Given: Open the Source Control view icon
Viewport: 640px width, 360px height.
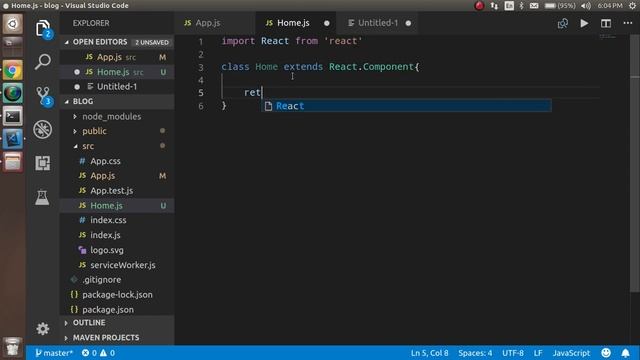Looking at the screenshot, I should click(42, 96).
